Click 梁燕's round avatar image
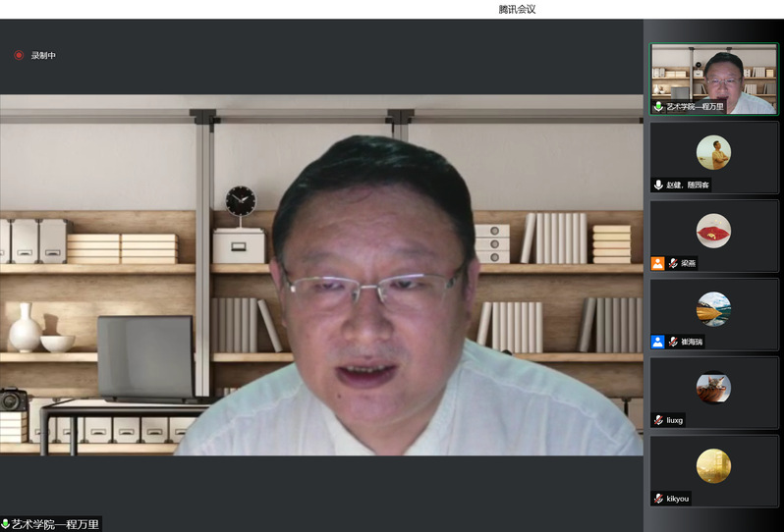 click(713, 231)
